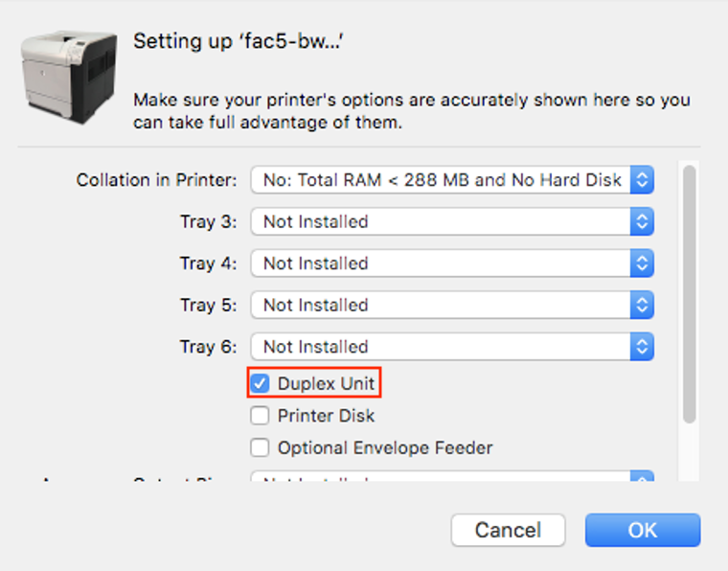Screen dimensions: 728x571
Task: Confirm settings with the OK button
Action: (643, 530)
